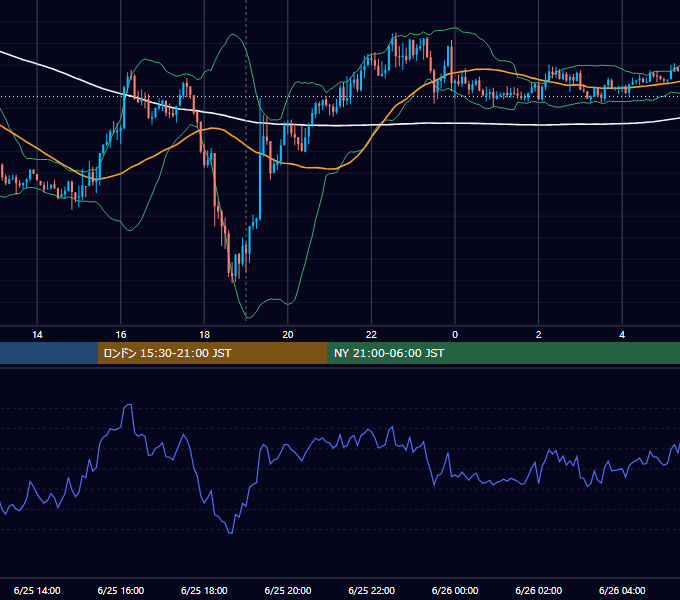Screen dimensions: 680x600
Task: Click the 6/25 20:00 label on indicator axis
Action: (x=288, y=590)
